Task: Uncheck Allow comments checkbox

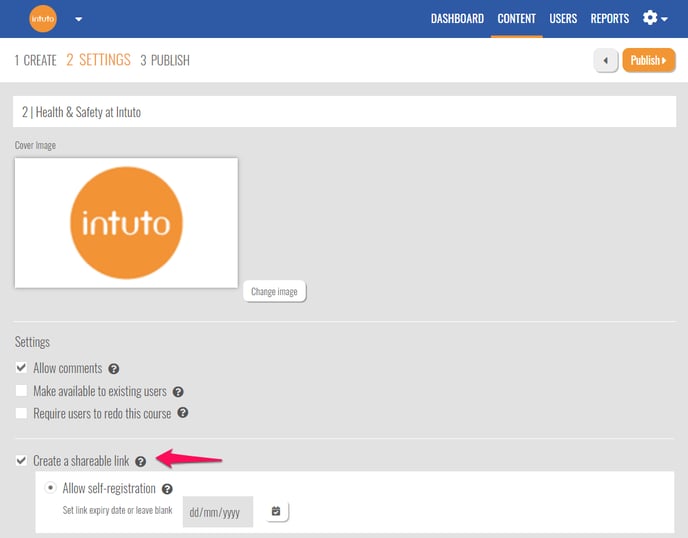Action: pyautogui.click(x=21, y=367)
